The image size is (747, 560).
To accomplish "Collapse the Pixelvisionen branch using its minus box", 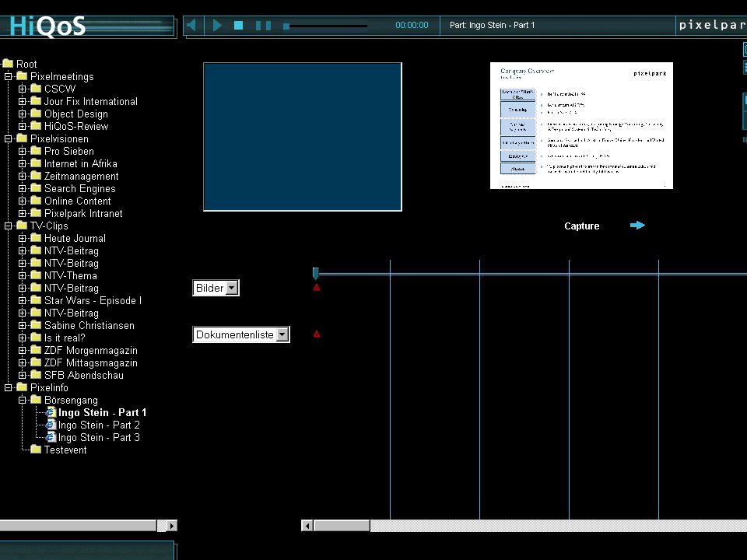I will (8, 138).
